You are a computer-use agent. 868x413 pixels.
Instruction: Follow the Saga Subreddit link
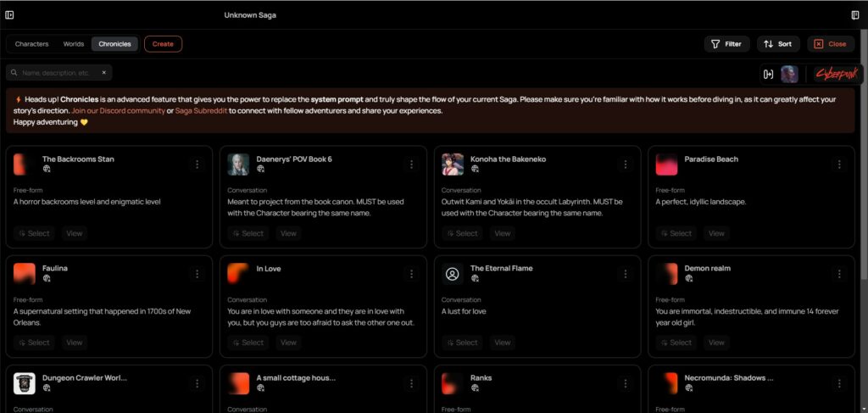[201, 111]
